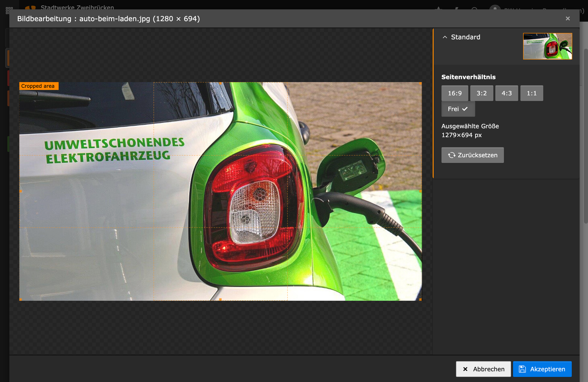588x382 pixels.
Task: Close the Bildbearbeitung dialog
Action: [568, 19]
